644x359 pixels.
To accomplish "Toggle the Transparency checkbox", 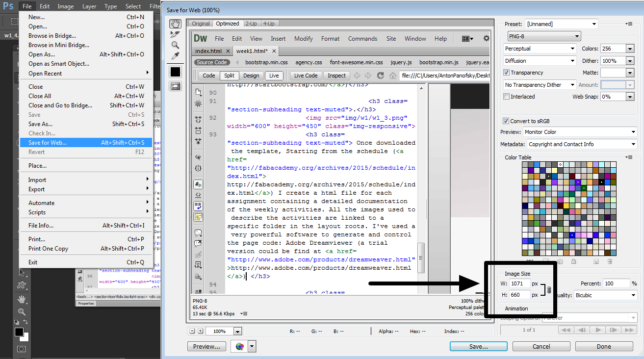I will (x=507, y=73).
